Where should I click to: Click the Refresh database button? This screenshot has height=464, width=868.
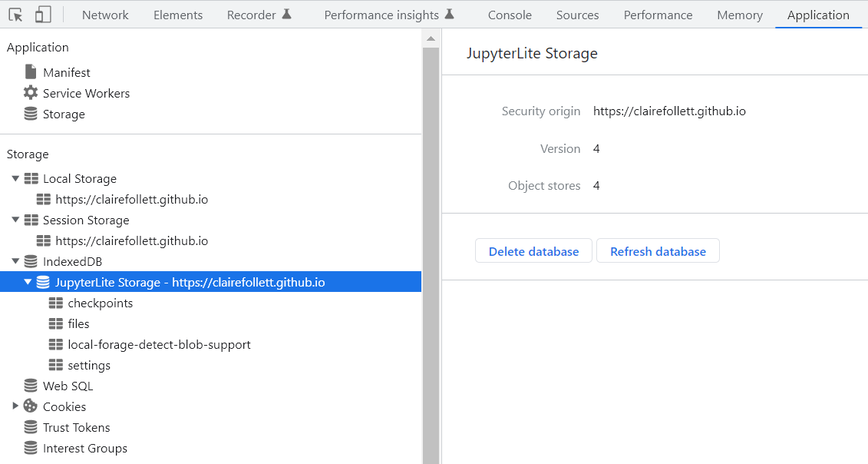[658, 251]
